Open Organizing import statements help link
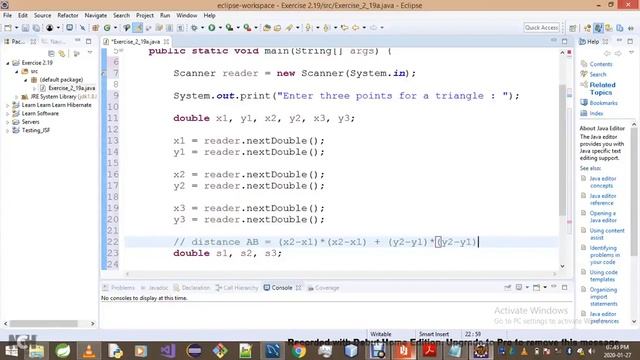Screen dimensions: 640x360 (x=603, y=297)
